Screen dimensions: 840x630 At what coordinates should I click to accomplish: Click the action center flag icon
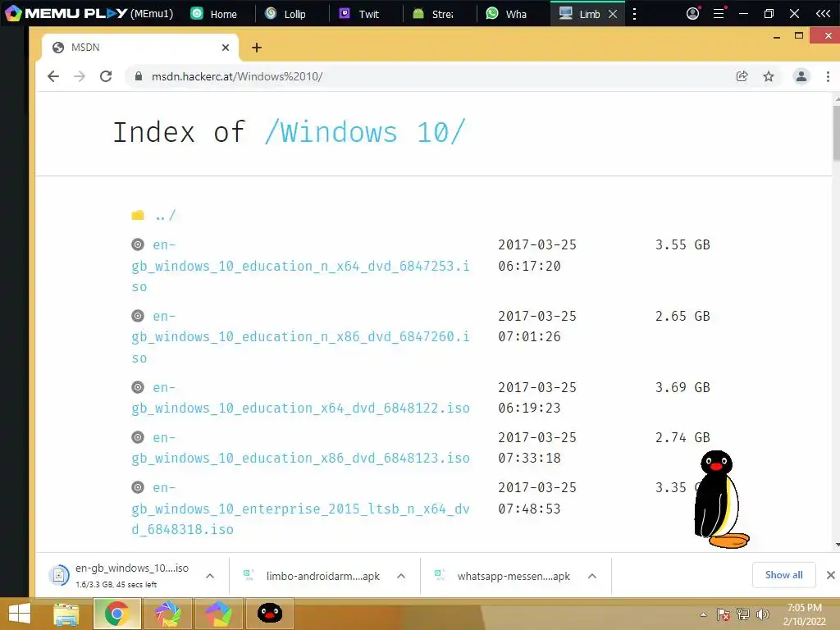click(724, 614)
